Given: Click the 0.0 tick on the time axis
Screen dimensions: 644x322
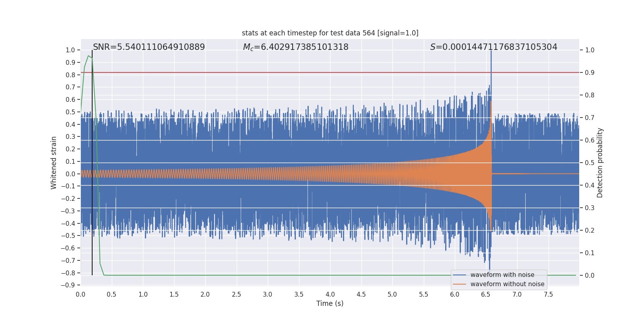Looking at the screenshot, I should click(80, 295).
